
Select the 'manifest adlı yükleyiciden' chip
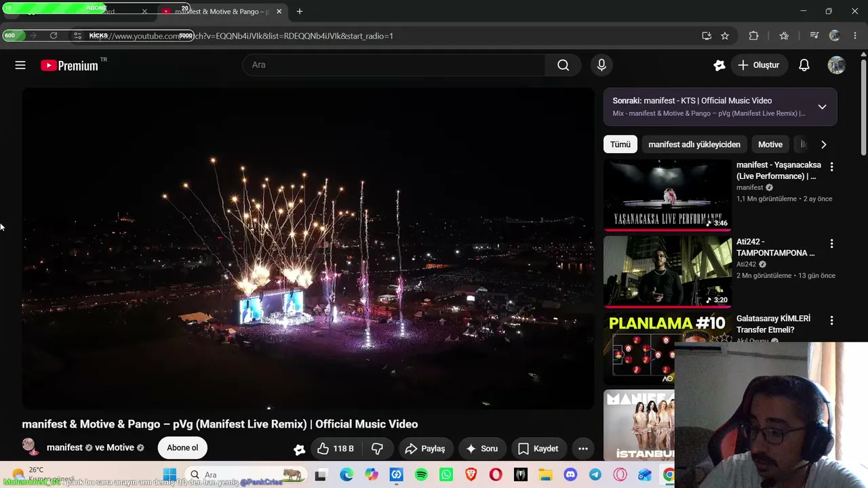694,144
